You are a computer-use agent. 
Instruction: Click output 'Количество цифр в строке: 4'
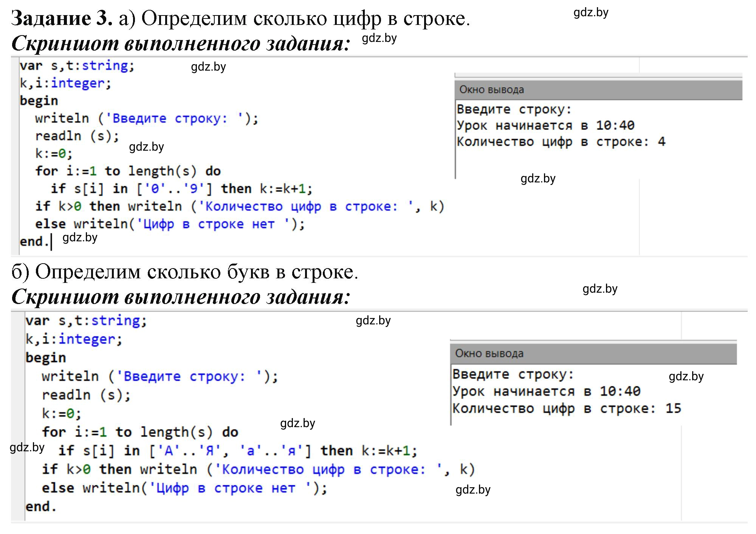click(561, 142)
